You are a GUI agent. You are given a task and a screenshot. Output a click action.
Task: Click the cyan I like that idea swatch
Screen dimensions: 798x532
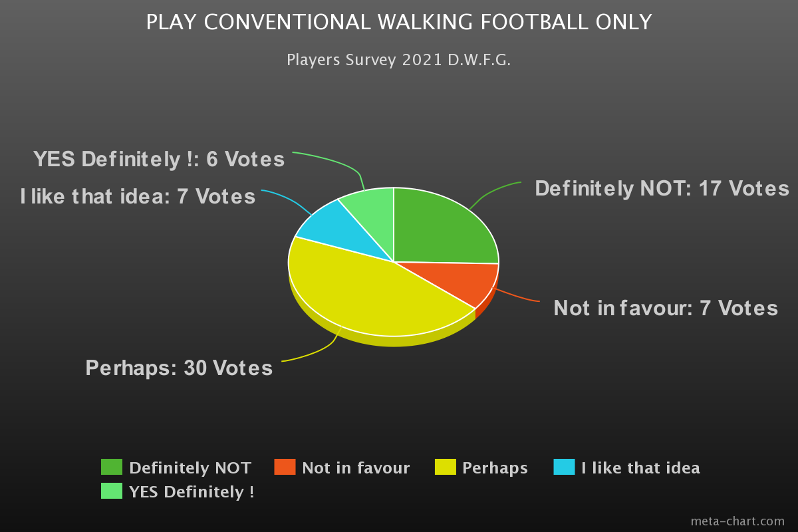point(564,467)
